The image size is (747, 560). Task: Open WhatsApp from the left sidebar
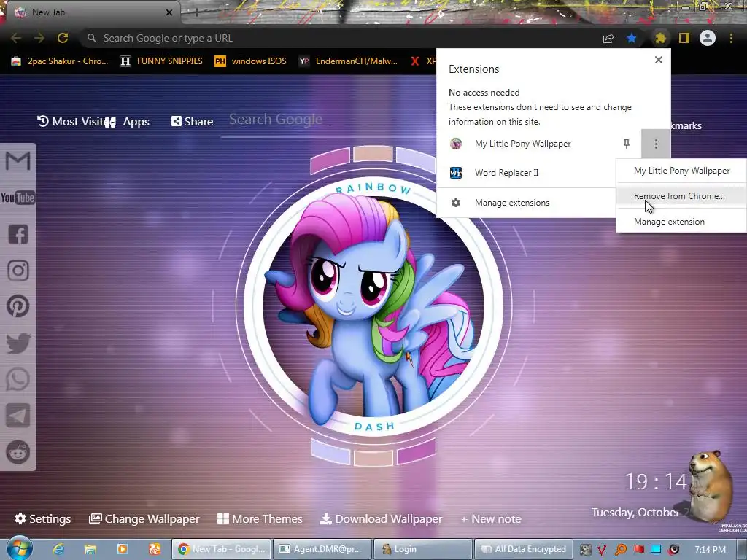tap(18, 379)
